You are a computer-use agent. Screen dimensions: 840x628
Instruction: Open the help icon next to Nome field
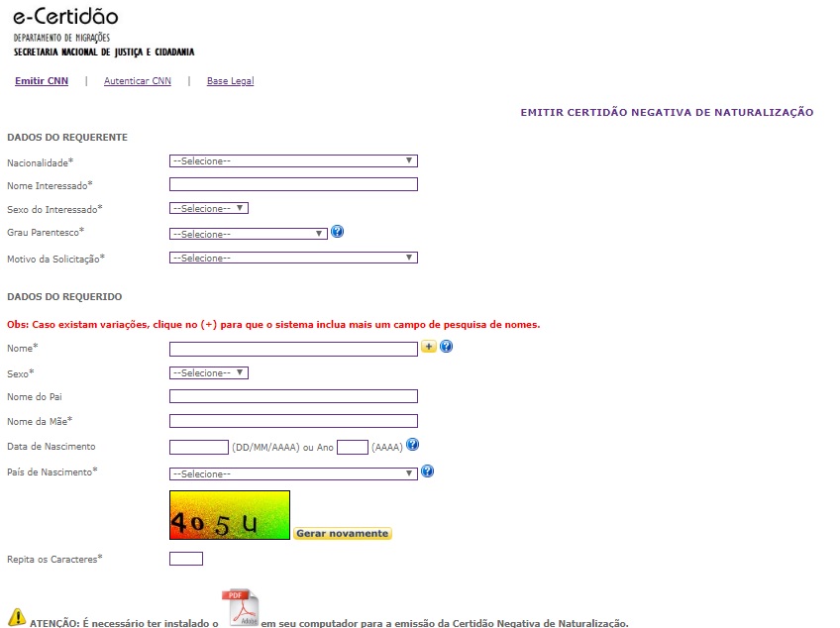446,346
